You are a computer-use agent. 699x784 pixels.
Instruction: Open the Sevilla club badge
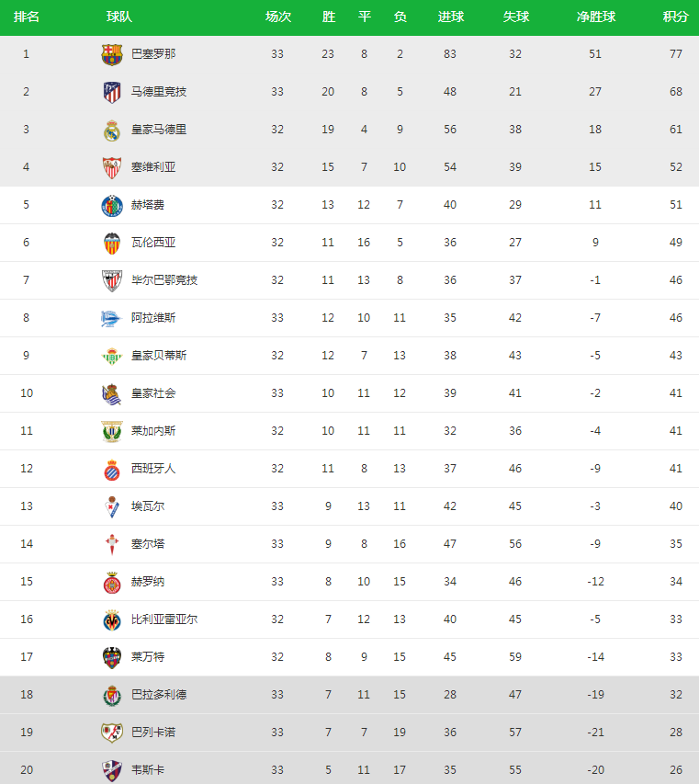112,167
